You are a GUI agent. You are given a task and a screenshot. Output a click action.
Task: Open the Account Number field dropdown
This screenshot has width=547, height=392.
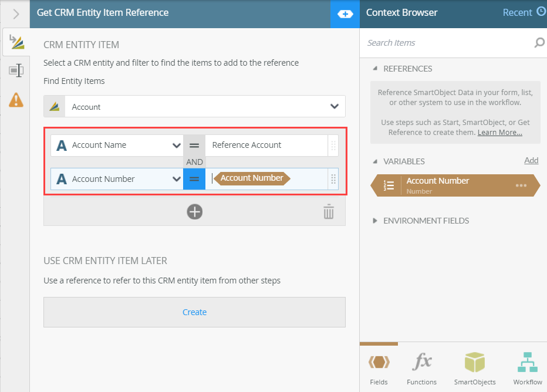[176, 179]
